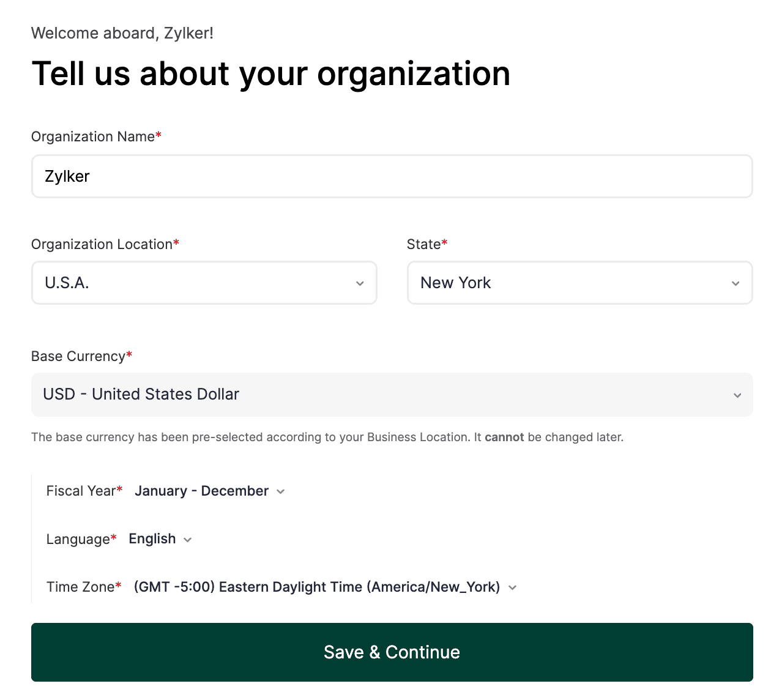Open the State dropdown showing New York
Image resolution: width=782 pixels, height=700 pixels.
(579, 283)
